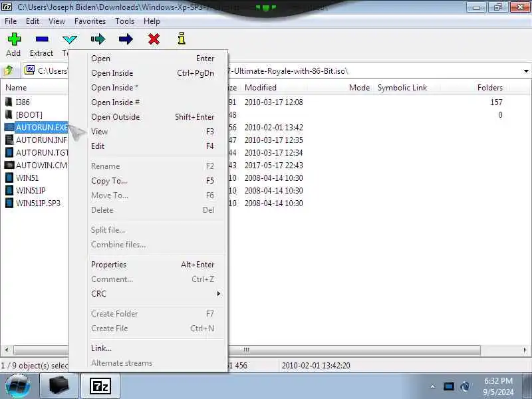Open the Help menu
The height and width of the screenshot is (399, 532).
coord(152,21)
